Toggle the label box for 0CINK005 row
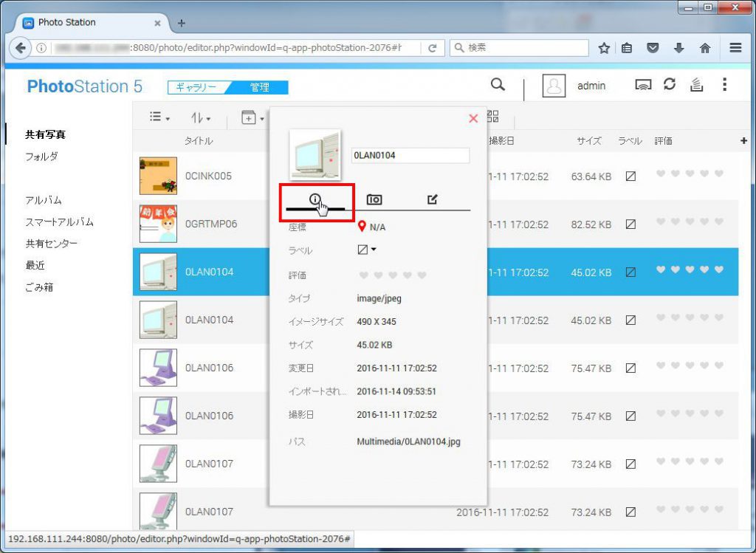 click(630, 176)
